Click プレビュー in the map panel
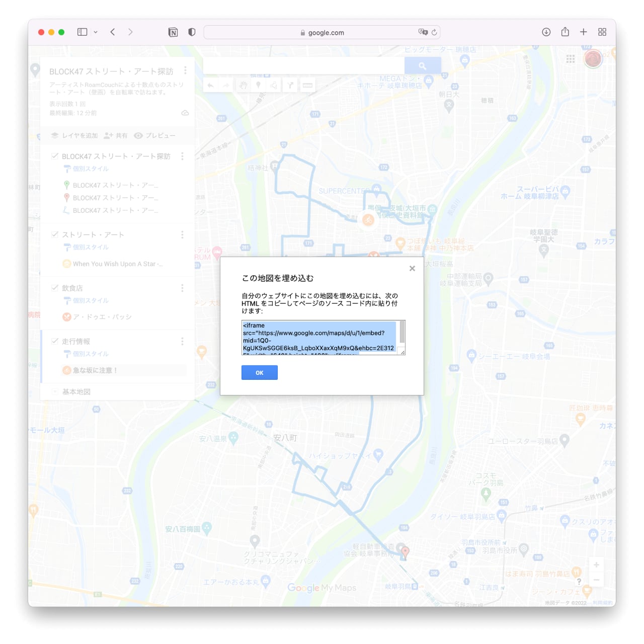 (x=155, y=135)
